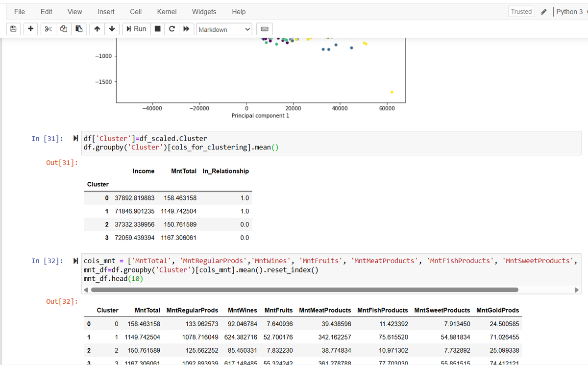Click the MntSweetProducts column header
This screenshot has height=365, width=588.
(442, 310)
